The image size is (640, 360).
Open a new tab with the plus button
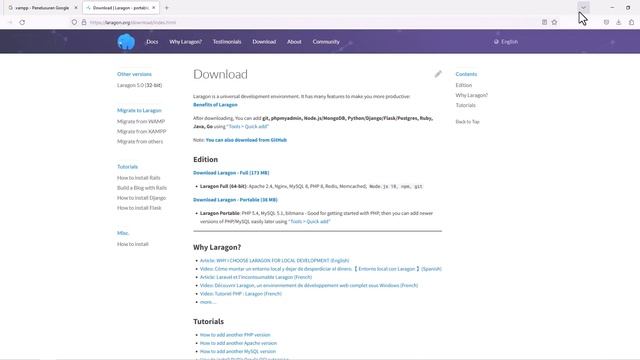(x=166, y=8)
